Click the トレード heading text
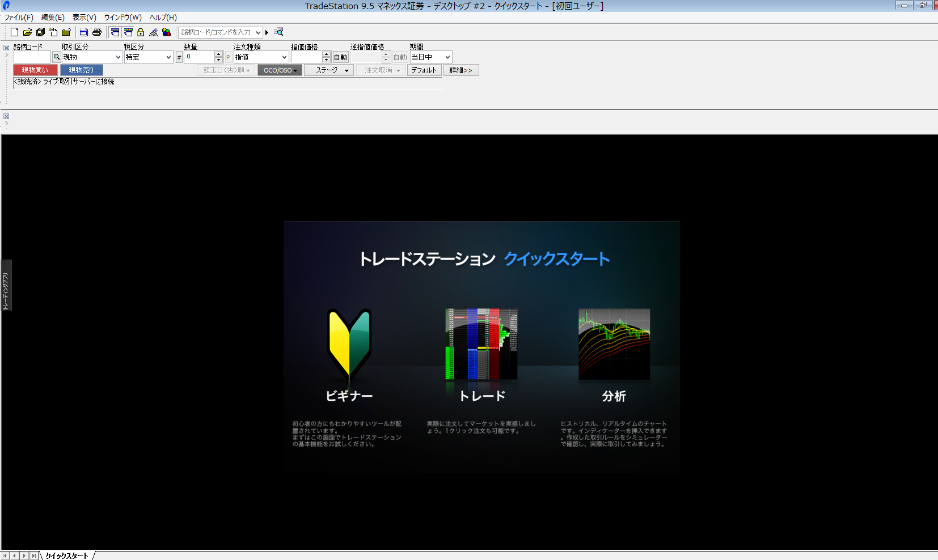Image resolution: width=938 pixels, height=560 pixels. point(482,396)
